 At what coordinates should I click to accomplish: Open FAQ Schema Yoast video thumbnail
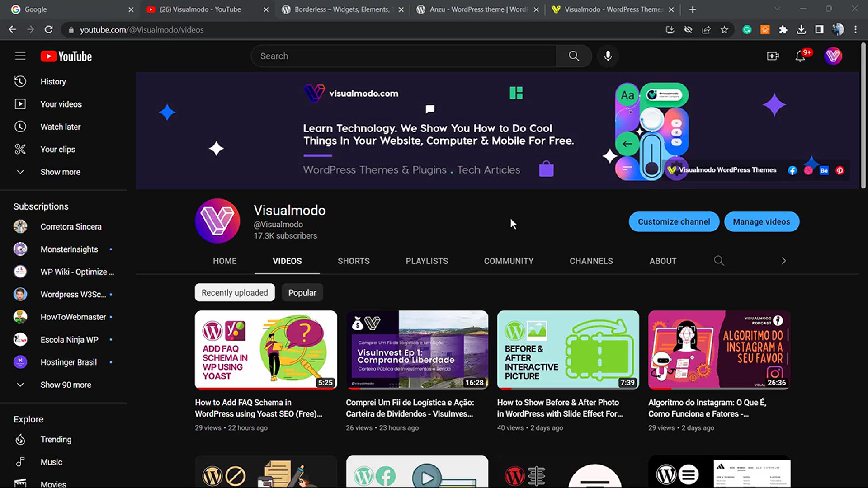(x=266, y=350)
